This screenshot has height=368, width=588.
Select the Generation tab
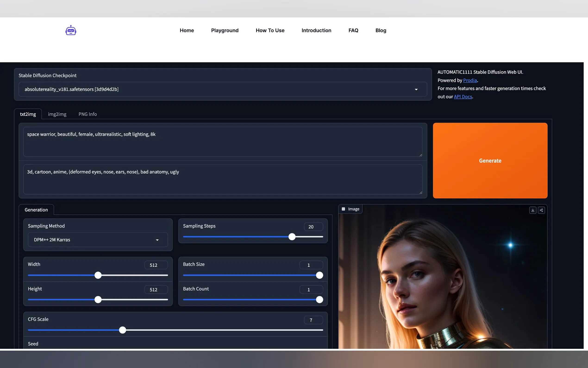coord(36,210)
